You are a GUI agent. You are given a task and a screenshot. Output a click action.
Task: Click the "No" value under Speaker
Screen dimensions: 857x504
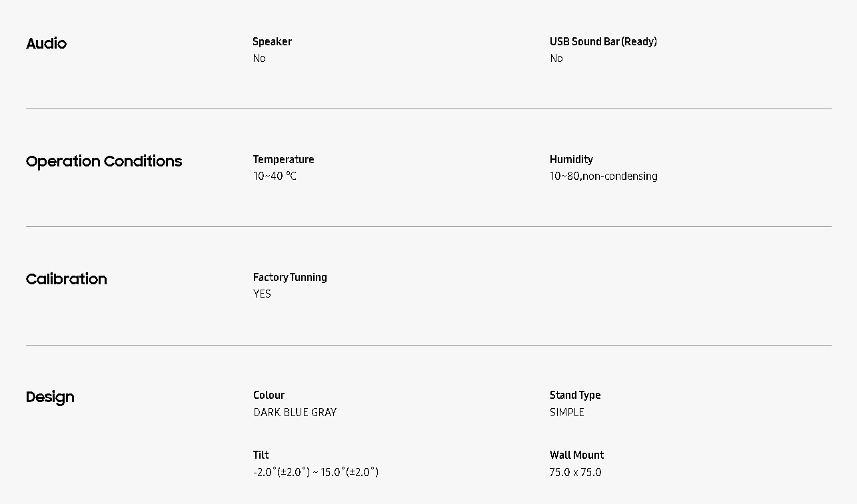[259, 59]
